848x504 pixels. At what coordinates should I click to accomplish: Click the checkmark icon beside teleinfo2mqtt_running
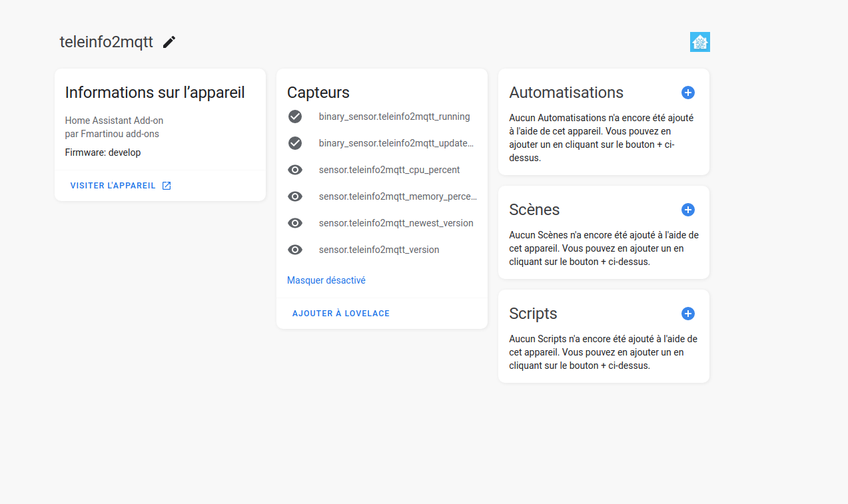pos(295,117)
